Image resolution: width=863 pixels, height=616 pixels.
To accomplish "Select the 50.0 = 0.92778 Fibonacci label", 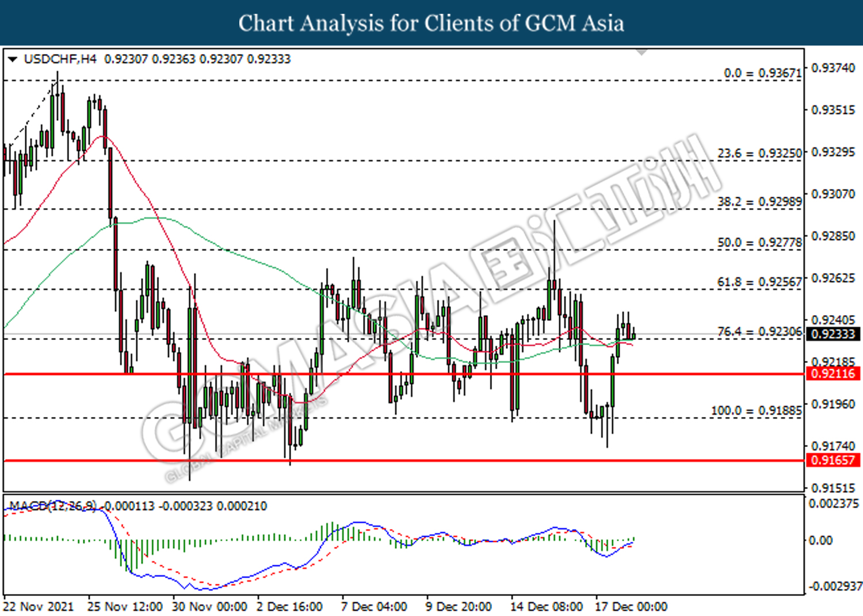I will 759,242.
